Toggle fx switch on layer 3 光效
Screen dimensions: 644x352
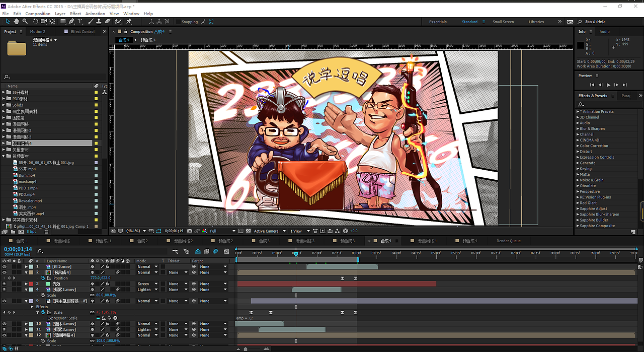click(107, 284)
